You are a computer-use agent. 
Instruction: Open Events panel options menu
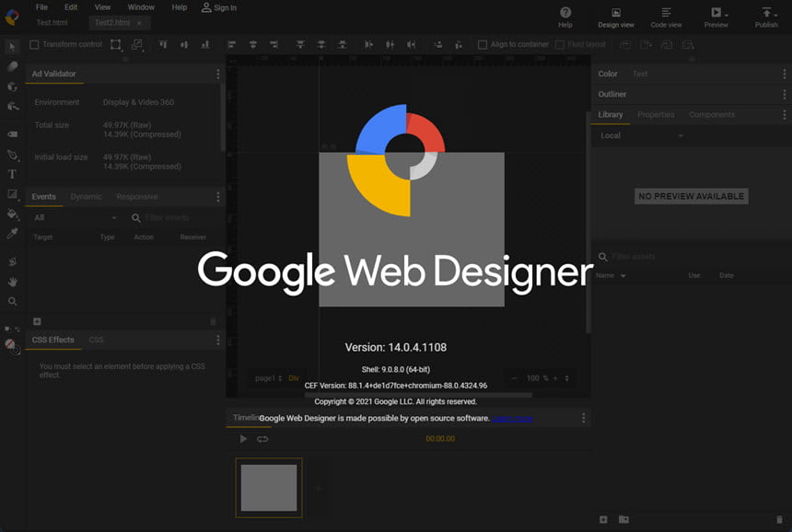pyautogui.click(x=217, y=196)
